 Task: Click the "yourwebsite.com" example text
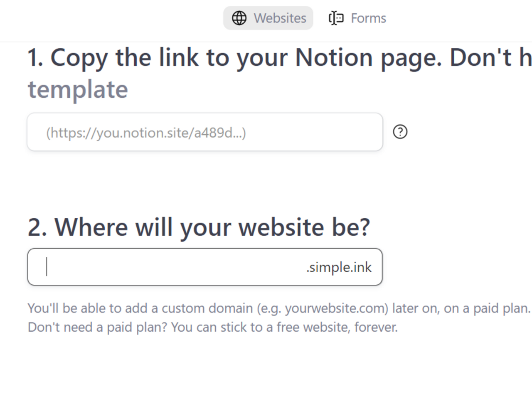[x=336, y=308]
